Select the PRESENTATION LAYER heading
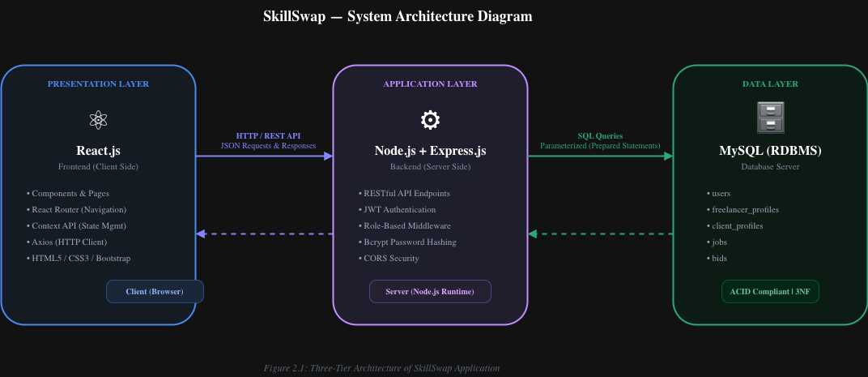 coord(98,84)
